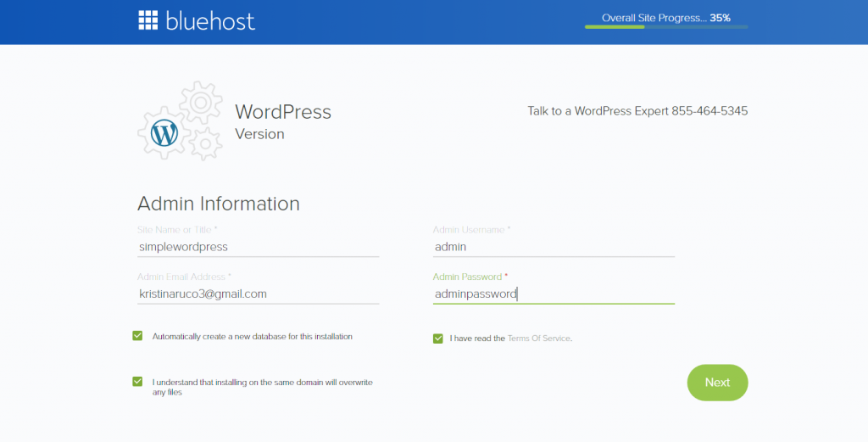Open the Terms Of Service link

pyautogui.click(x=538, y=338)
